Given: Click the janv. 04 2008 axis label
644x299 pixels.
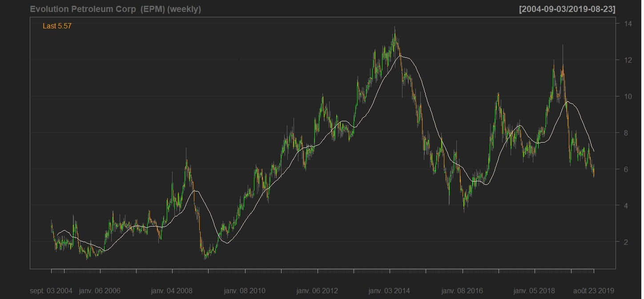Looking at the screenshot, I should (172, 291).
